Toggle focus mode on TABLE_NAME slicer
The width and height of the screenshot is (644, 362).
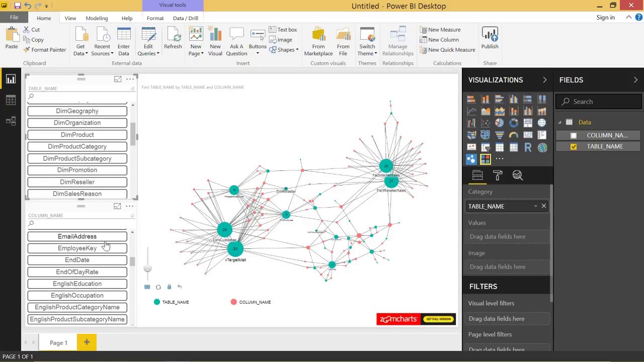click(118, 79)
